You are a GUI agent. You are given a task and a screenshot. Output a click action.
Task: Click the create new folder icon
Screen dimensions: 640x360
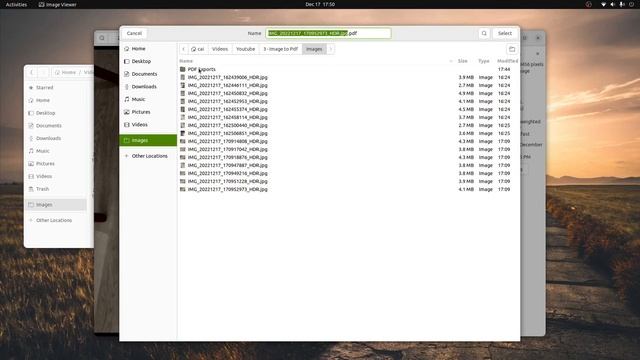point(512,49)
